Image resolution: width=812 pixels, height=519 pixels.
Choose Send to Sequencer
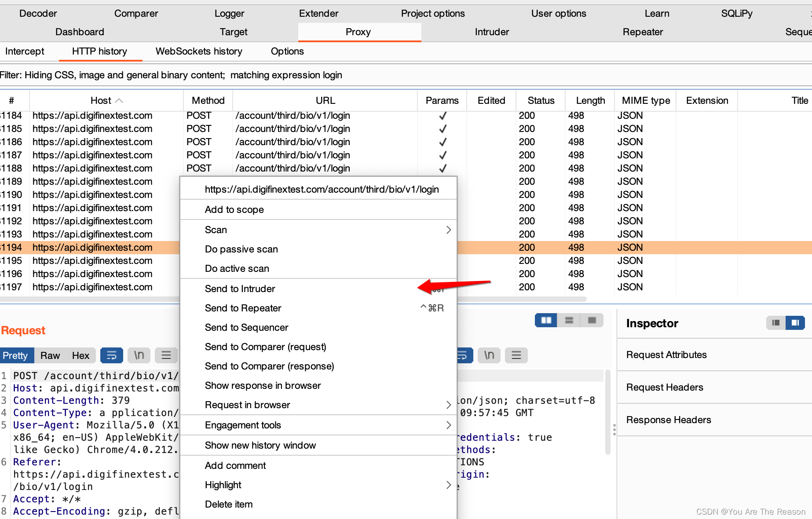318,327
